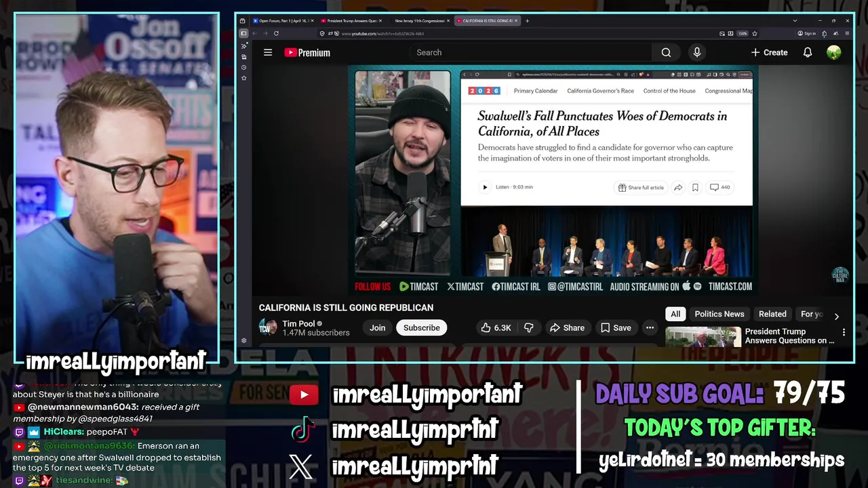Open the tab list dropdown arrow
This screenshot has width=868, height=488.
(x=795, y=20)
